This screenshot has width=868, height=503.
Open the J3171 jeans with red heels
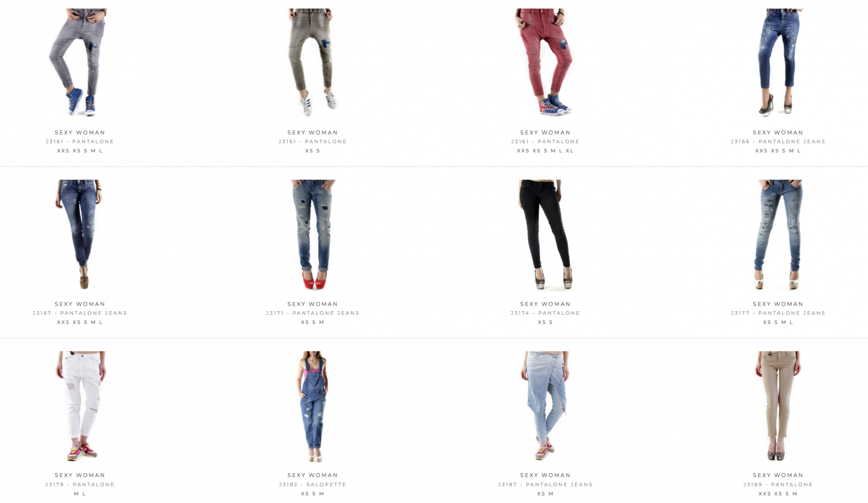point(312,235)
